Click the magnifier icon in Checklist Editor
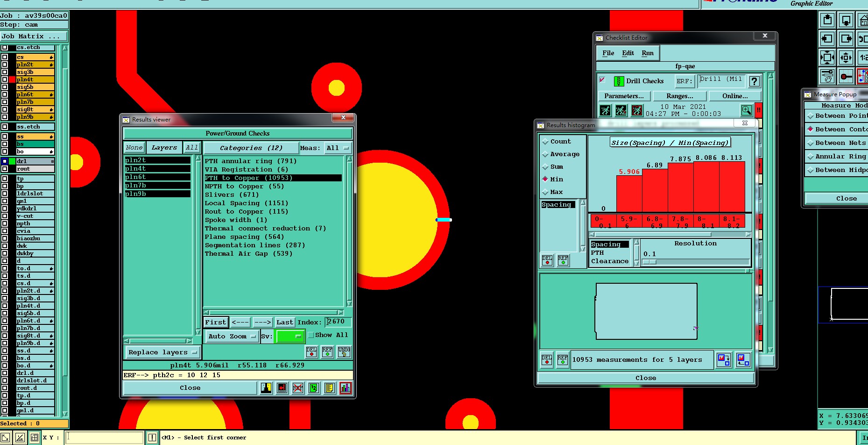The height and width of the screenshot is (445, 868). [x=747, y=110]
